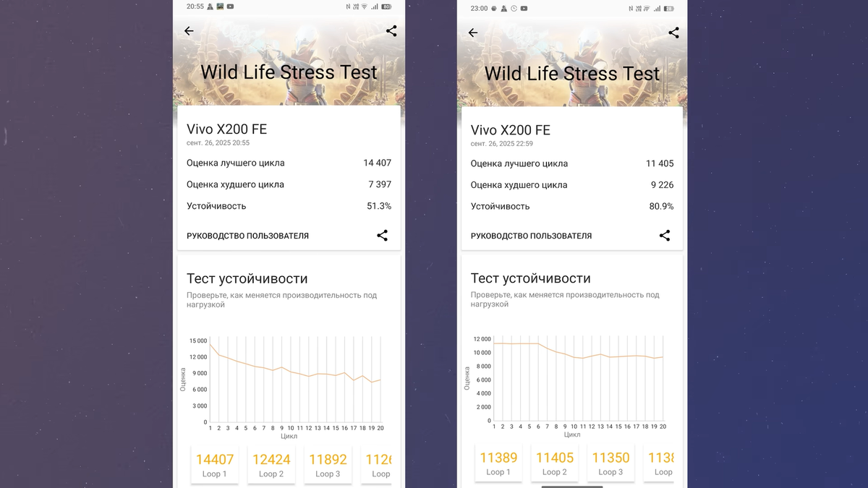Screen dimensions: 868x488
Task: Go back using arrow on 23:00 screen
Action: pos(473,33)
